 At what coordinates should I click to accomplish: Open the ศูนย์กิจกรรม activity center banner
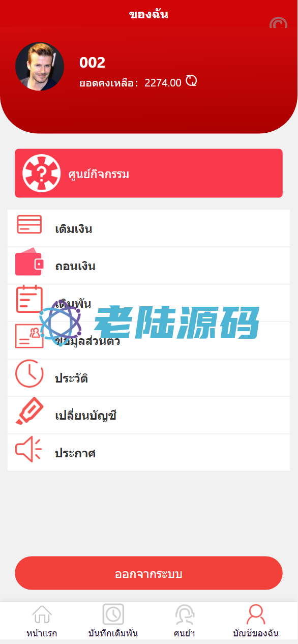[x=148, y=173]
